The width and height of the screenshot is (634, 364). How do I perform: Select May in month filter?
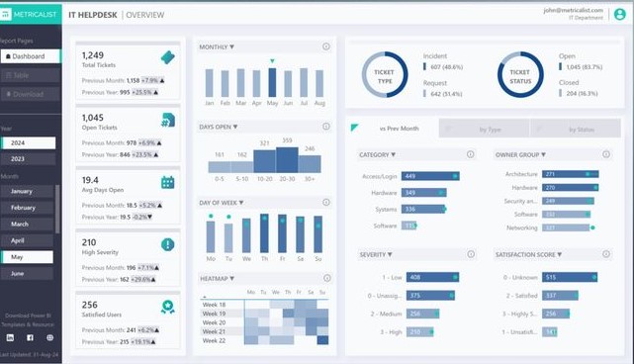pyautogui.click(x=27, y=257)
